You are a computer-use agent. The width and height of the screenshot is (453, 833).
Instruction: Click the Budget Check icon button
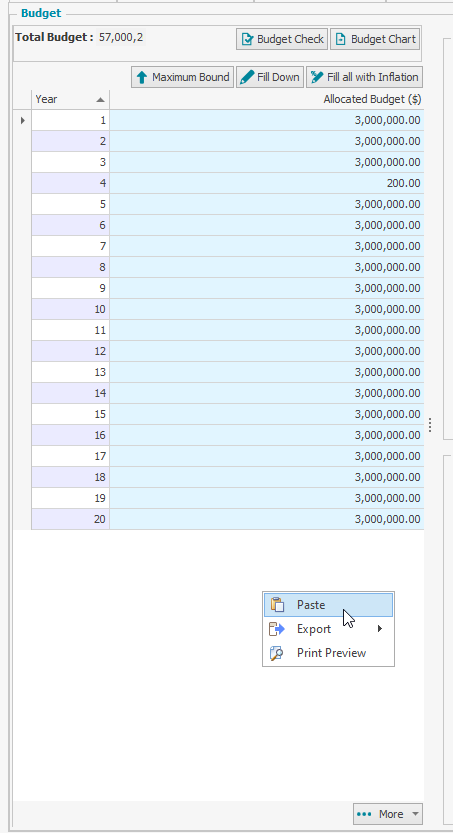(x=247, y=39)
